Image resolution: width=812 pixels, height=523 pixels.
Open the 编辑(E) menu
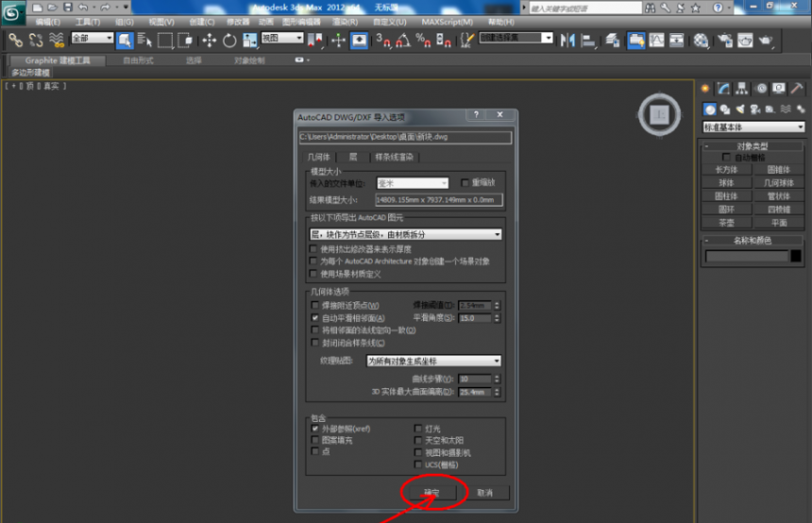(47, 22)
